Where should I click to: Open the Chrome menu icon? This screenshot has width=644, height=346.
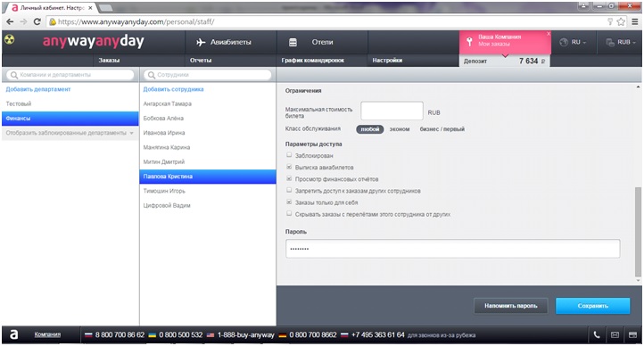[x=636, y=21]
